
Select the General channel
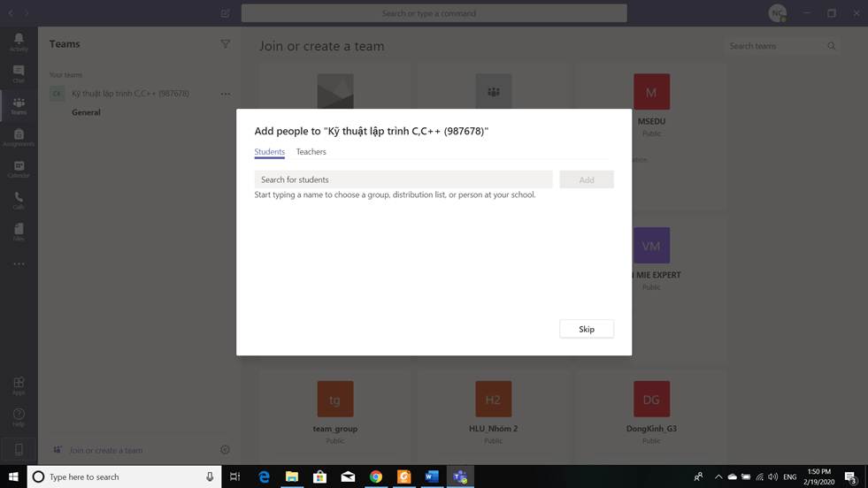pyautogui.click(x=86, y=112)
